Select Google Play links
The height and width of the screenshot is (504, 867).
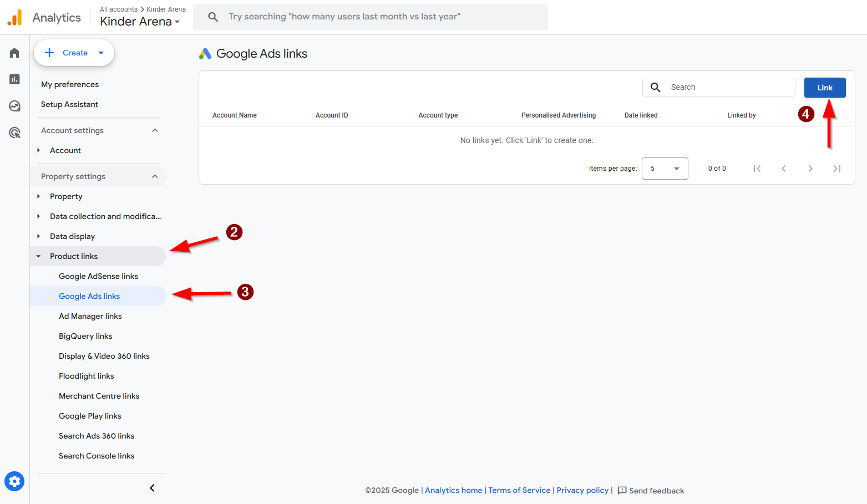coord(90,416)
